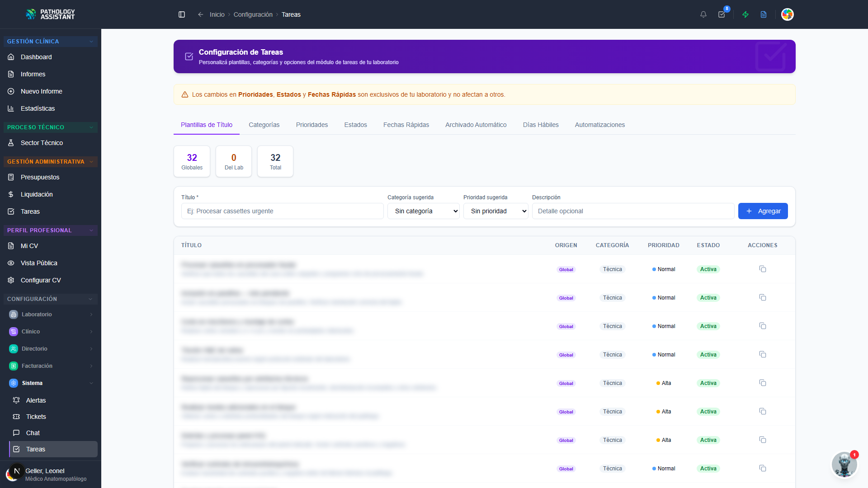The width and height of the screenshot is (868, 488).
Task: Open Mi CV in sidebar
Action: pyautogui.click(x=51, y=246)
